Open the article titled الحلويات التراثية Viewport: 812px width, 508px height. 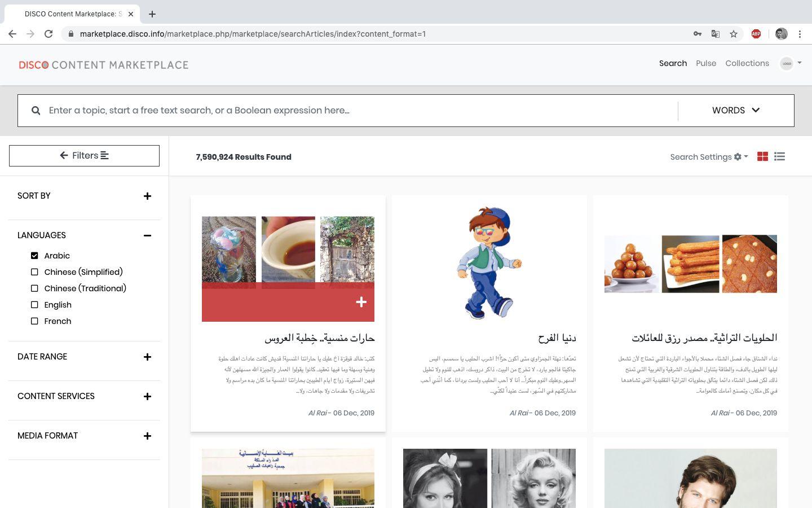click(704, 338)
